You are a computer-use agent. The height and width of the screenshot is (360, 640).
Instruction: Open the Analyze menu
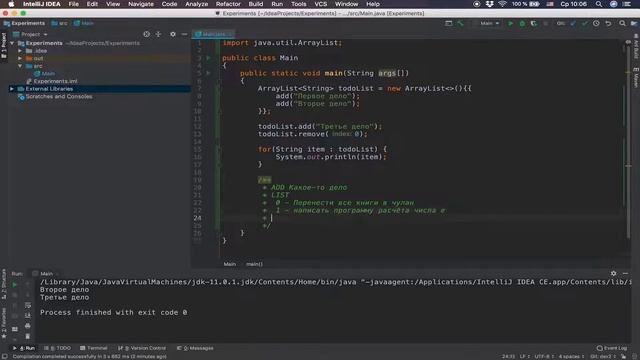point(196,4)
